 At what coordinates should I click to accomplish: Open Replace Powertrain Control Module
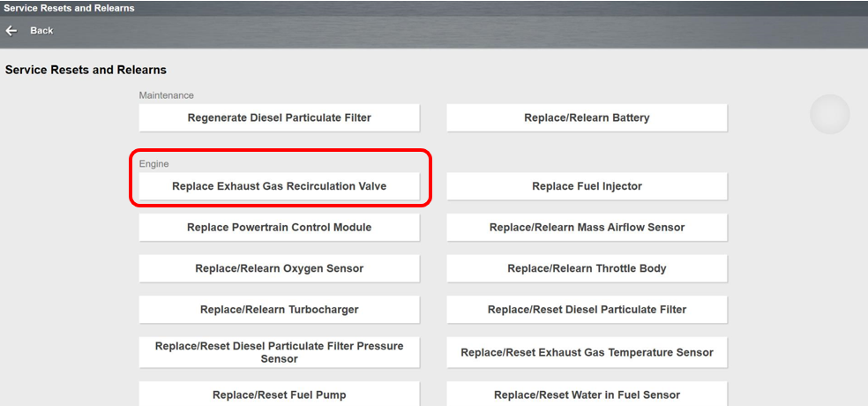pyautogui.click(x=279, y=228)
